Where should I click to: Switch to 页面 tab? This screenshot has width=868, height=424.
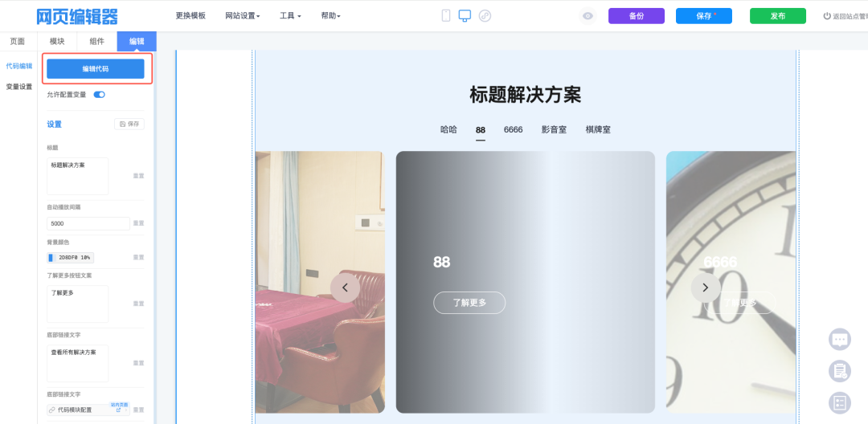click(x=18, y=41)
